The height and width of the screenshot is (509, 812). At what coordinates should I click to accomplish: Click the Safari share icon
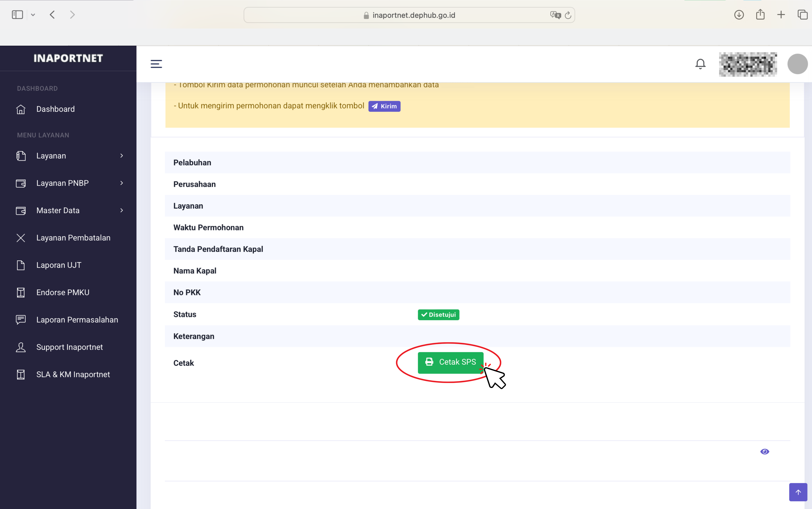pyautogui.click(x=760, y=15)
